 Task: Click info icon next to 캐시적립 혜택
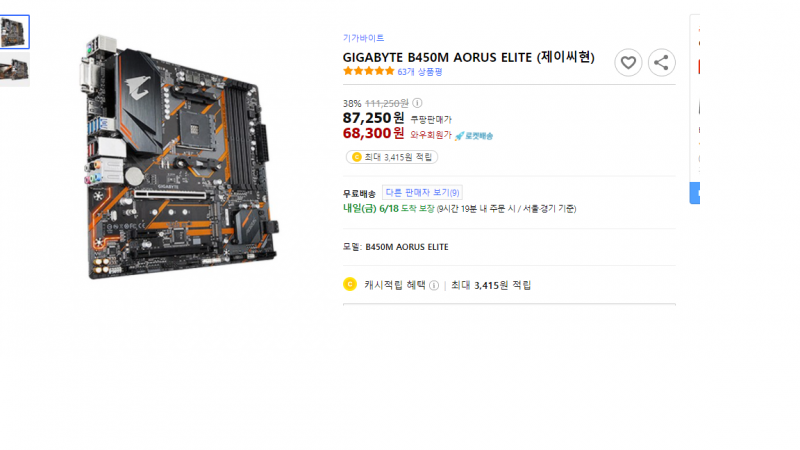(x=434, y=285)
